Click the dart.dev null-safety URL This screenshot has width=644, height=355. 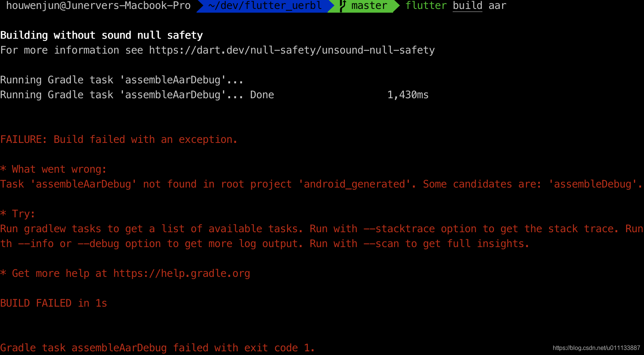click(292, 50)
